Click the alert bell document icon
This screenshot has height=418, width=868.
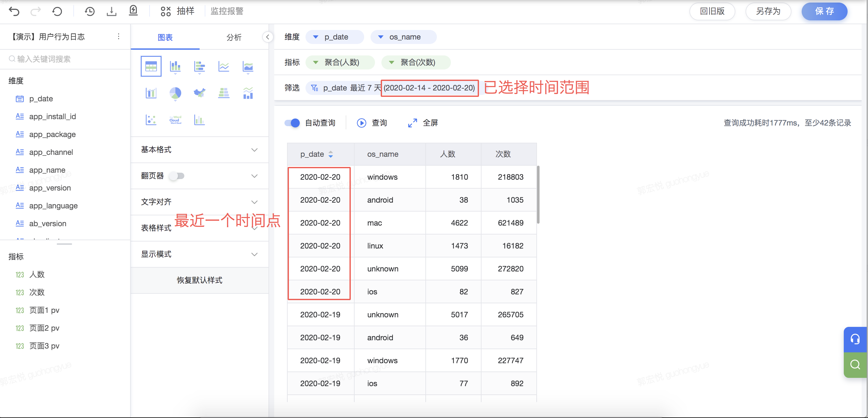[133, 11]
